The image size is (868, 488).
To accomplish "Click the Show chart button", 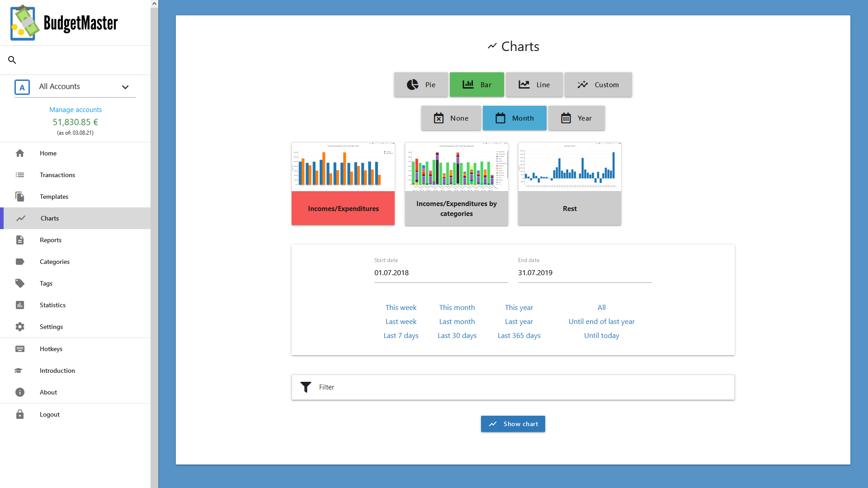I will [513, 424].
